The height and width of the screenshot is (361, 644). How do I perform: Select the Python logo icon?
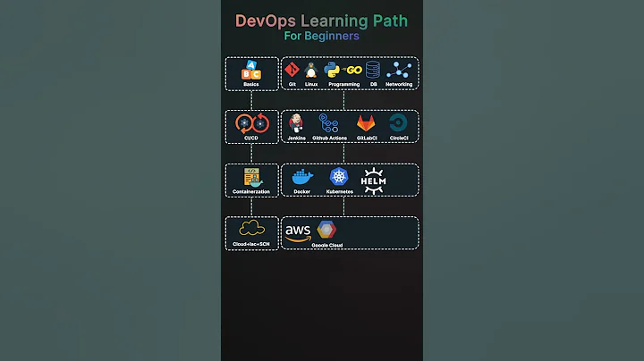pos(332,71)
